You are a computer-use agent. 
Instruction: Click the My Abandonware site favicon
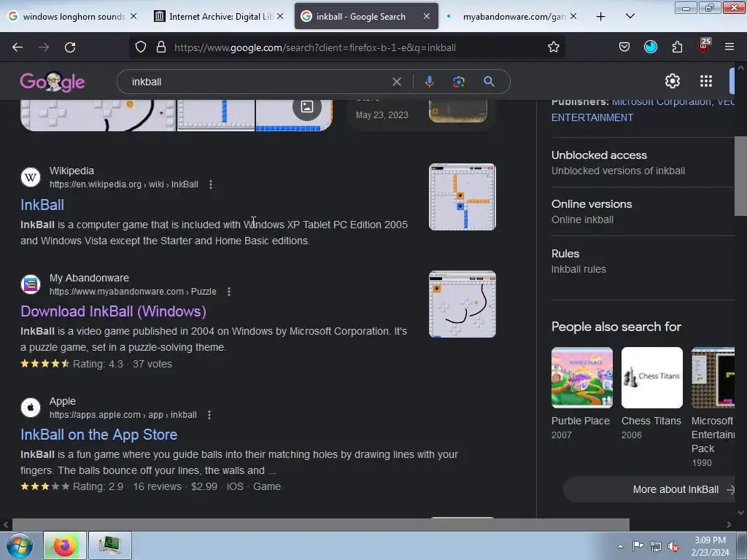pos(31,284)
